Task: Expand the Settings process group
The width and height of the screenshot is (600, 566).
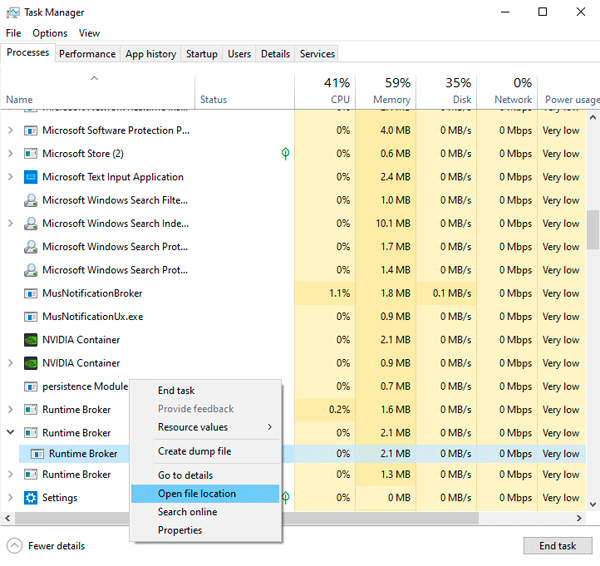Action: 11,498
